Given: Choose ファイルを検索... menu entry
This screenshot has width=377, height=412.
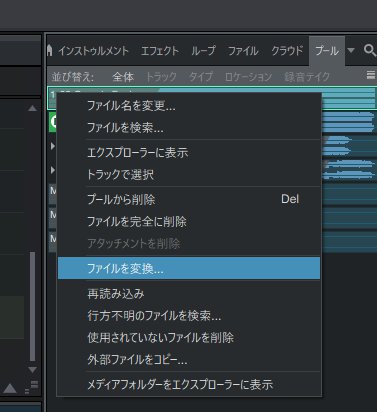Looking at the screenshot, I should coord(189,128).
